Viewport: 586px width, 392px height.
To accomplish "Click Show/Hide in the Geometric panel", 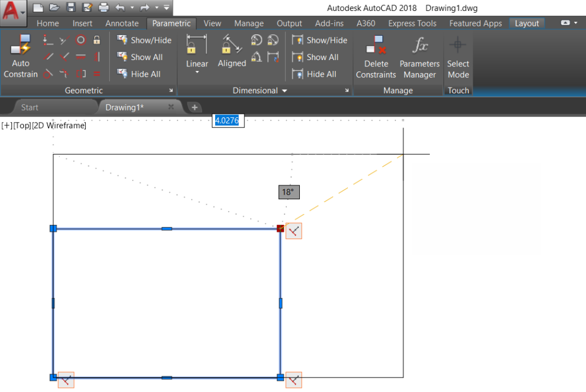I will click(x=145, y=39).
